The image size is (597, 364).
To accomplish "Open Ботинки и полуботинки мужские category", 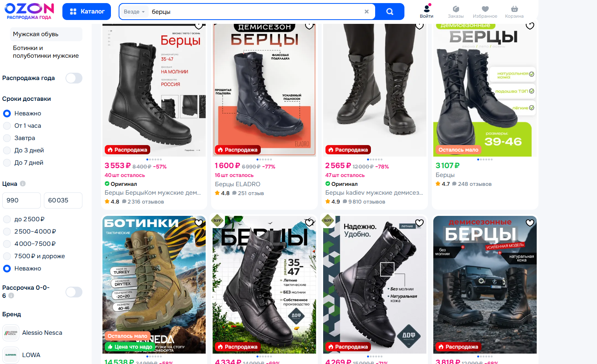I will coord(46,52).
